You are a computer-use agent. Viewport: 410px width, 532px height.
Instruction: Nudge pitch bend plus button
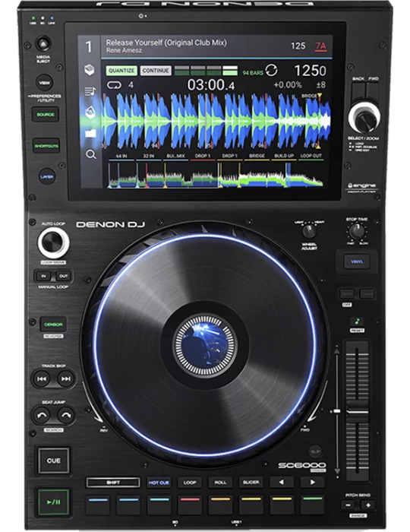click(x=368, y=505)
